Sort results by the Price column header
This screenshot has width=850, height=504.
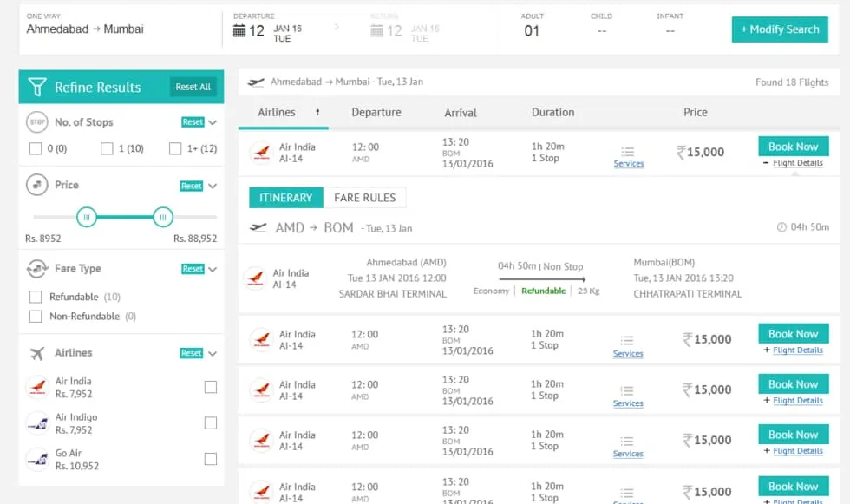696,112
